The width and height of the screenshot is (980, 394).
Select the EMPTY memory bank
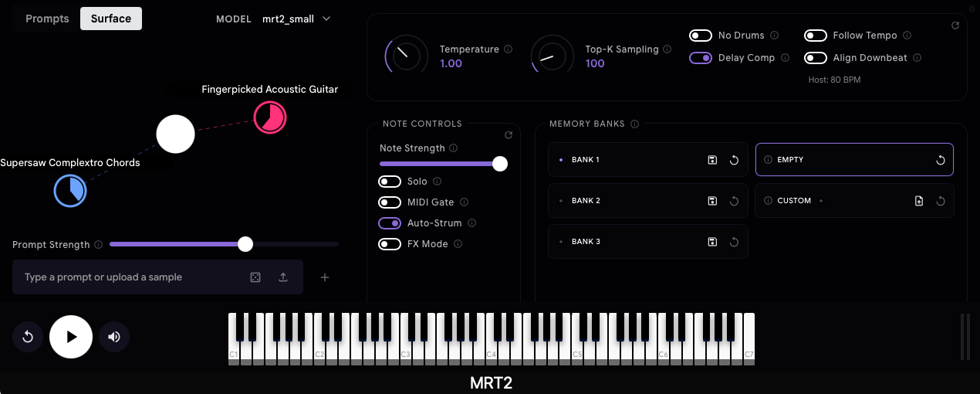[x=854, y=160]
